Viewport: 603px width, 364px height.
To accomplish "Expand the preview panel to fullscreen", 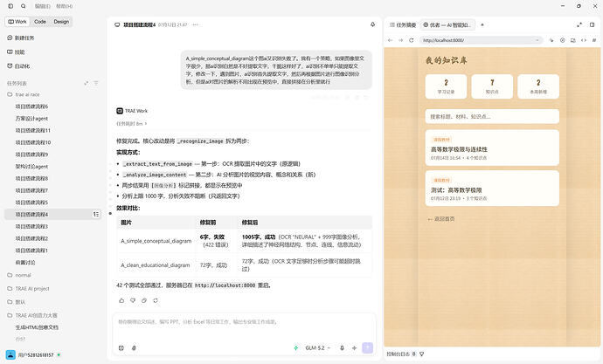I will 579,25.
